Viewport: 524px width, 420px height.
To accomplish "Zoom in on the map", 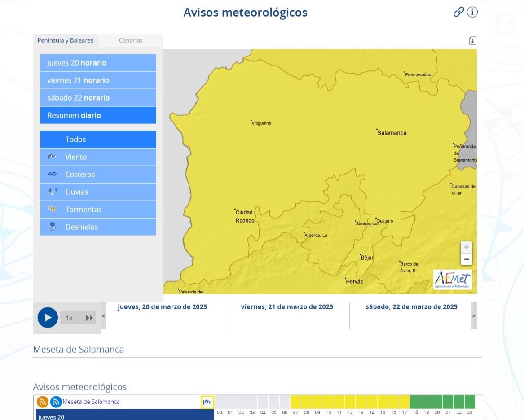I will pyautogui.click(x=467, y=247).
